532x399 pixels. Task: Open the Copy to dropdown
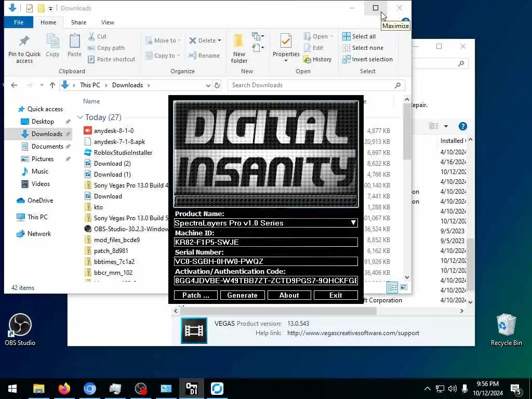coord(163,56)
